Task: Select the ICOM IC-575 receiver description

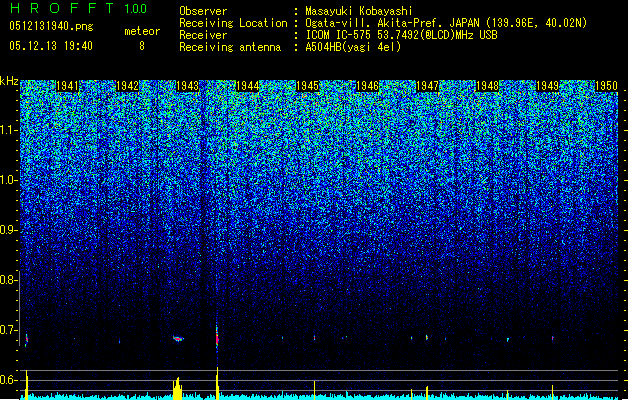Action: pyautogui.click(x=401, y=35)
